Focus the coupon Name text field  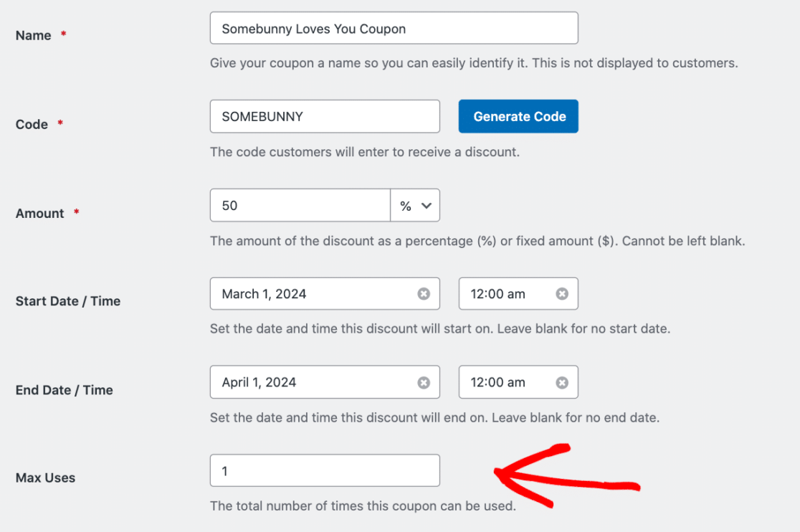(394, 29)
